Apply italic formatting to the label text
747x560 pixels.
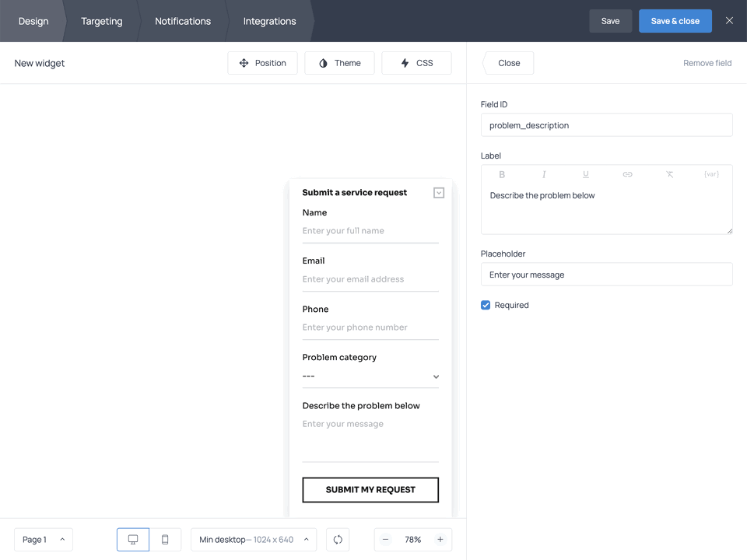pos(544,174)
